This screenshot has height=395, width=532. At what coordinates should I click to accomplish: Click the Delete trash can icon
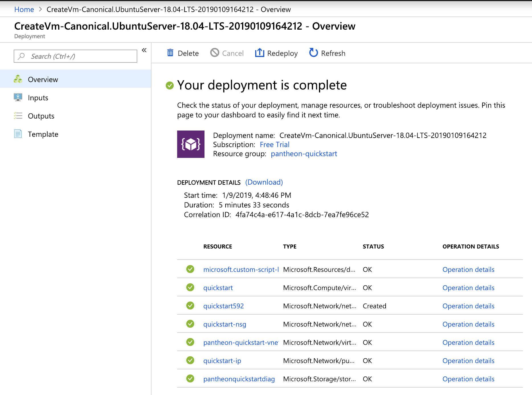tap(170, 53)
